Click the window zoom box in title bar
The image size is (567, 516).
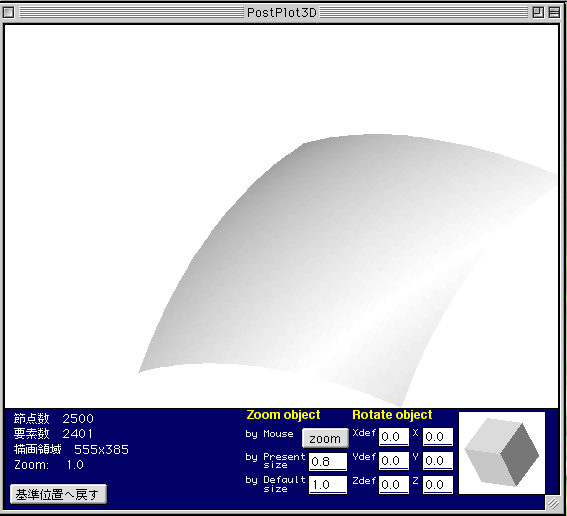click(538, 13)
